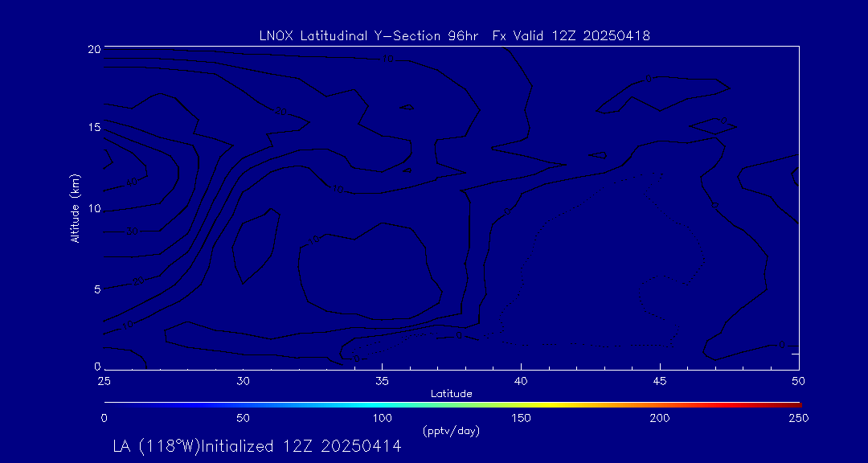Click the color bar tick label 250
Screen dimensions: 868x463
pos(799,418)
